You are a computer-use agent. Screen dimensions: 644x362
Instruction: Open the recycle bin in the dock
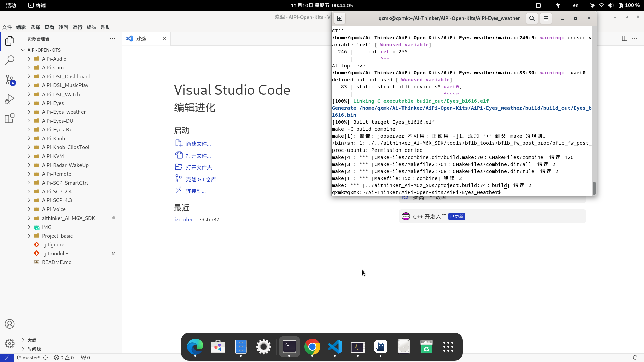426,347
